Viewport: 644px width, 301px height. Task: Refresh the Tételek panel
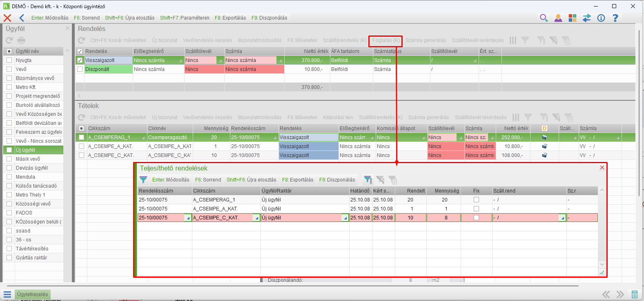click(82, 117)
